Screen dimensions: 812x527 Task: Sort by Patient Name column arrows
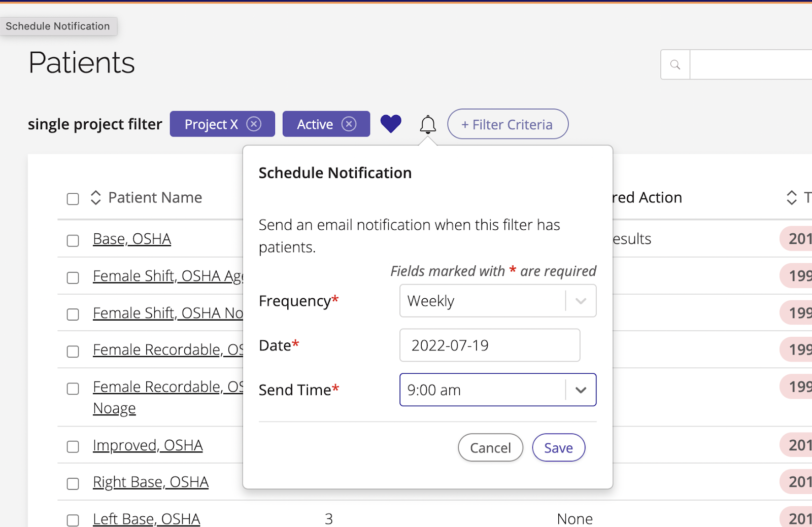point(96,197)
